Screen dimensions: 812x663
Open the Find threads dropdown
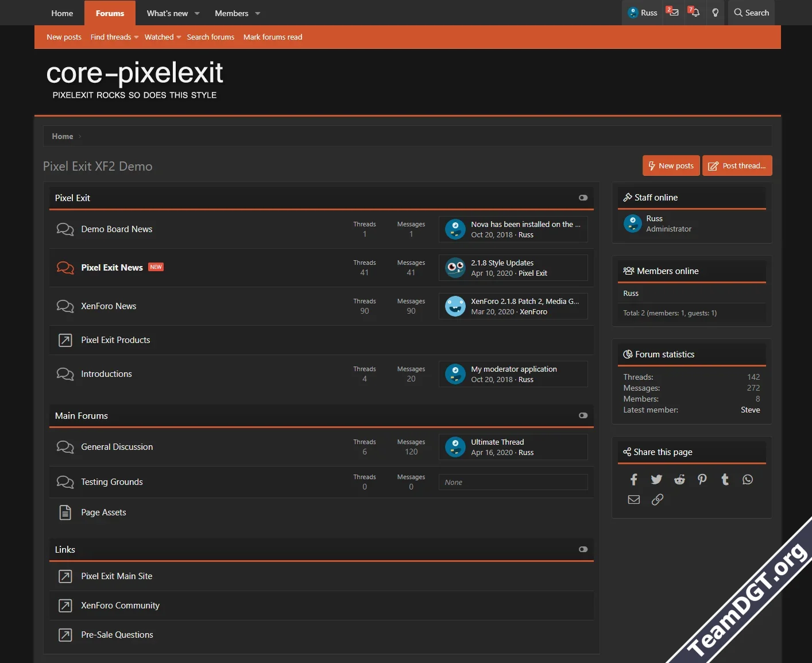click(114, 37)
